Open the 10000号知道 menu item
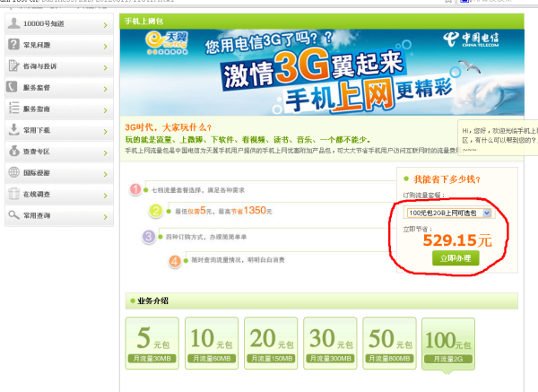 (59, 23)
